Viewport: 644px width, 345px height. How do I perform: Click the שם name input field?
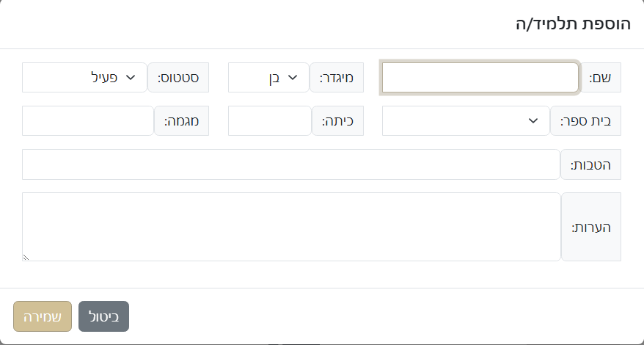coord(480,78)
